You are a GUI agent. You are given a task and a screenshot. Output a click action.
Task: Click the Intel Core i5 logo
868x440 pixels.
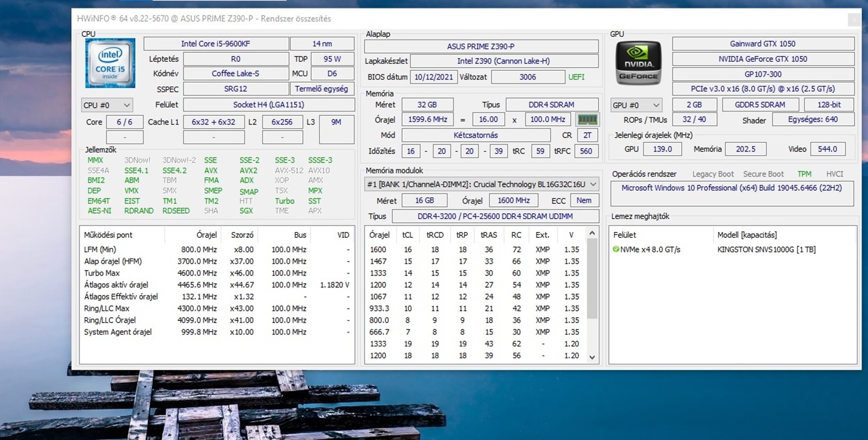[x=110, y=63]
